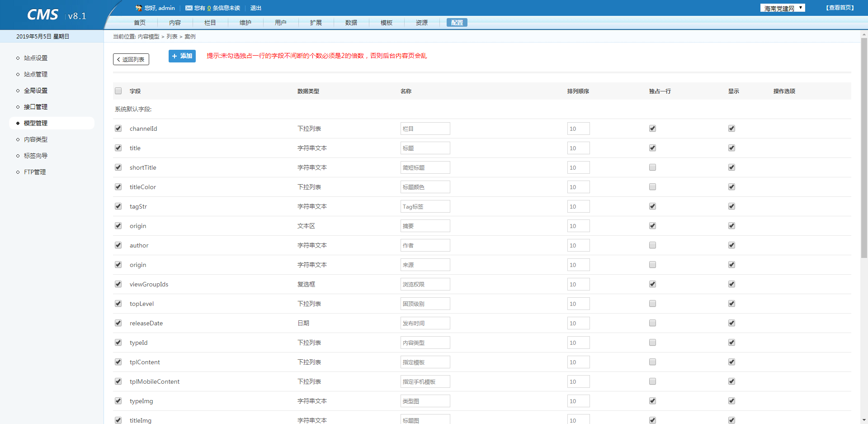
Task: Click the unread messages envelope icon
Action: click(x=189, y=8)
